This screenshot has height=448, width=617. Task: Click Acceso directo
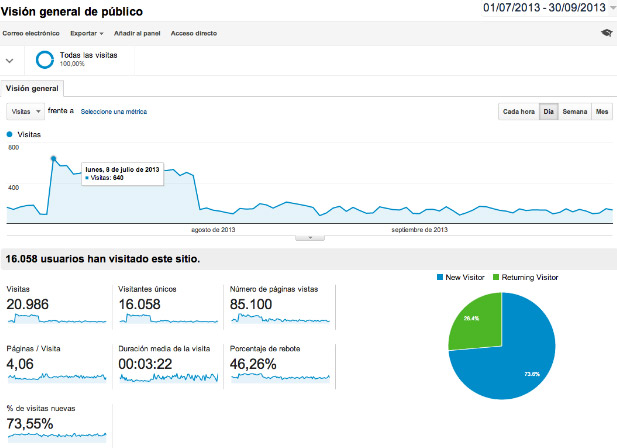point(194,33)
